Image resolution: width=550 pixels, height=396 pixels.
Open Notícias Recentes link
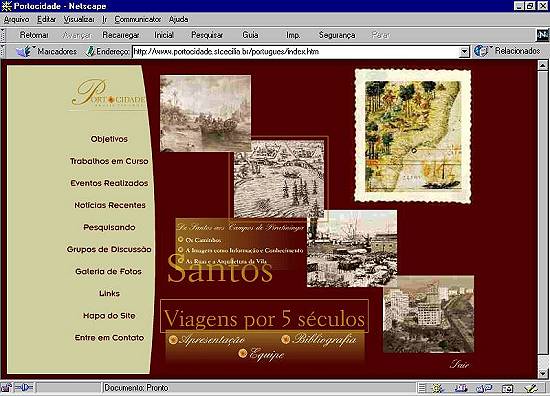pos(110,205)
